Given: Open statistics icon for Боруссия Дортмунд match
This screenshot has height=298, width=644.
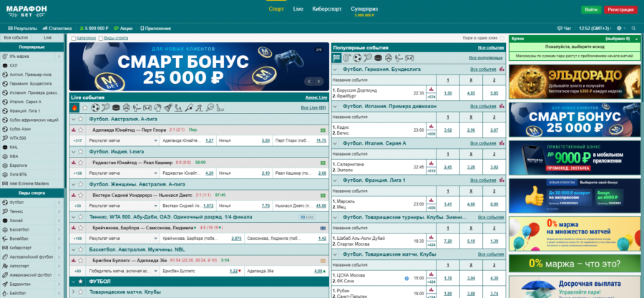Looking at the screenshot, I should [x=431, y=90].
